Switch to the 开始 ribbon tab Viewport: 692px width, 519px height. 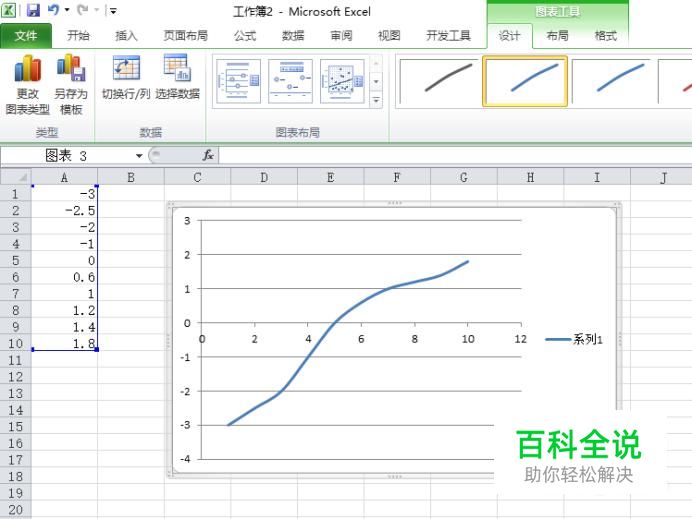tap(79, 36)
